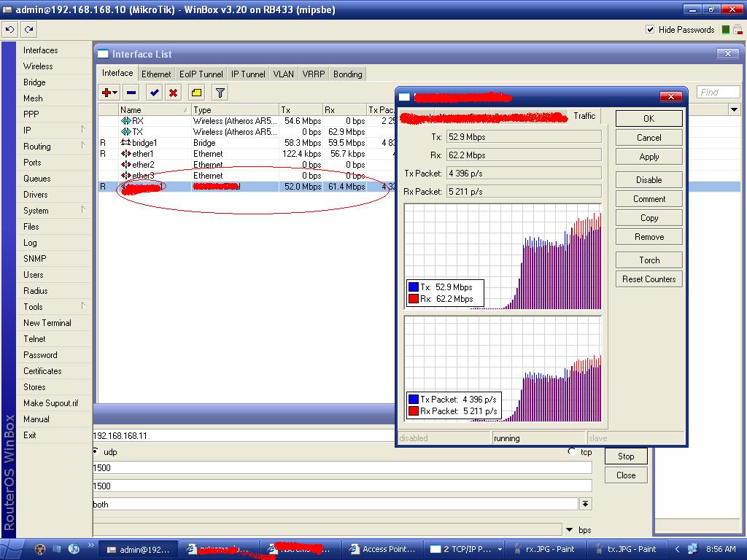Click the Copy button in dialog
The width and height of the screenshot is (747, 560).
649,217
